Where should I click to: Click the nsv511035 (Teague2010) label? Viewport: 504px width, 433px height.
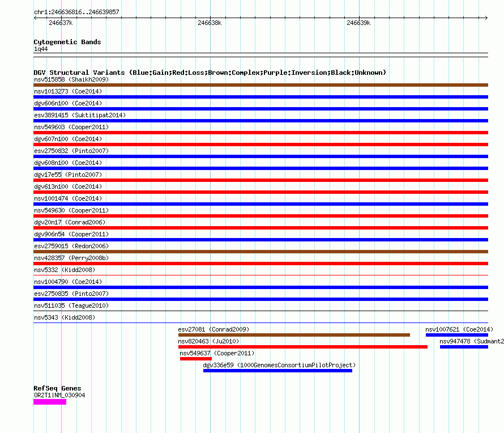(71, 305)
